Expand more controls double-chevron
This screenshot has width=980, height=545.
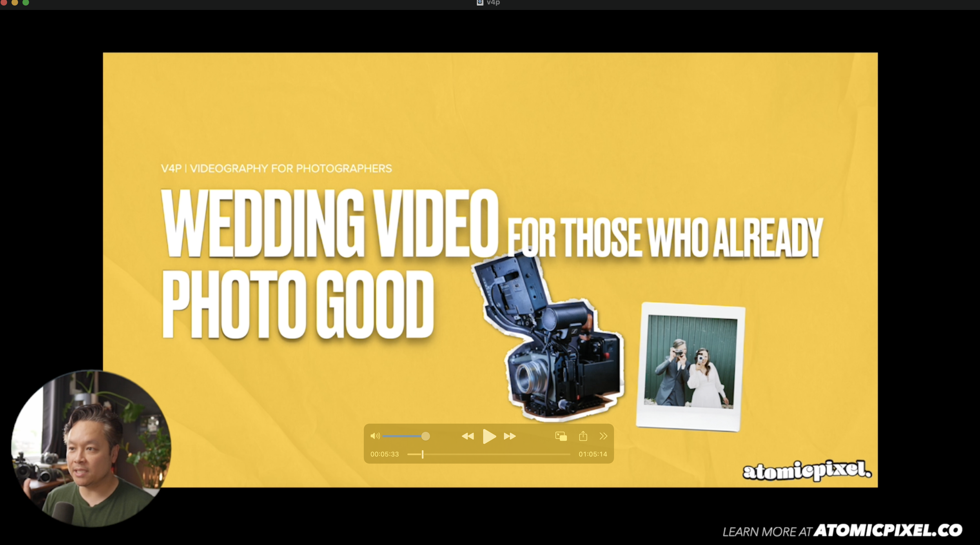click(603, 436)
